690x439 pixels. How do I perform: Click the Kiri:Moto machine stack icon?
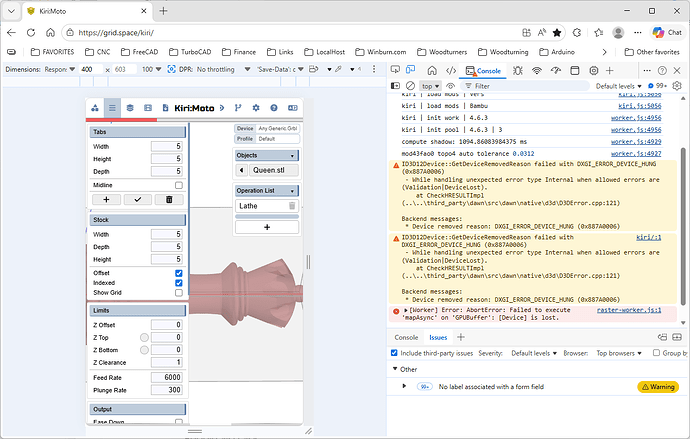pyautogui.click(x=130, y=108)
